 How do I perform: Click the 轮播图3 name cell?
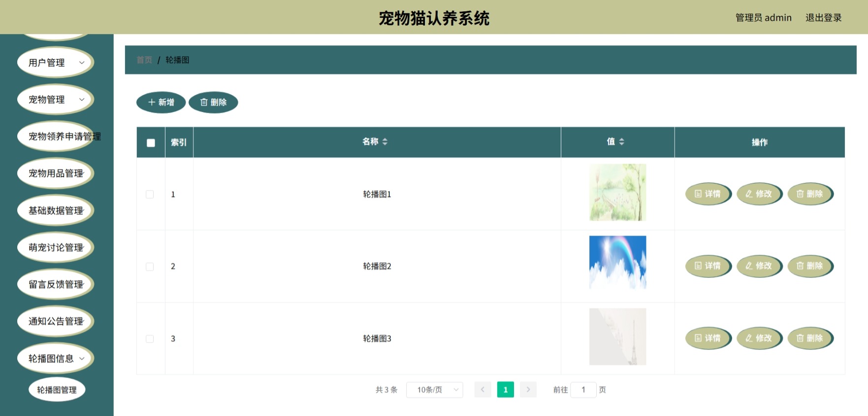(x=377, y=339)
